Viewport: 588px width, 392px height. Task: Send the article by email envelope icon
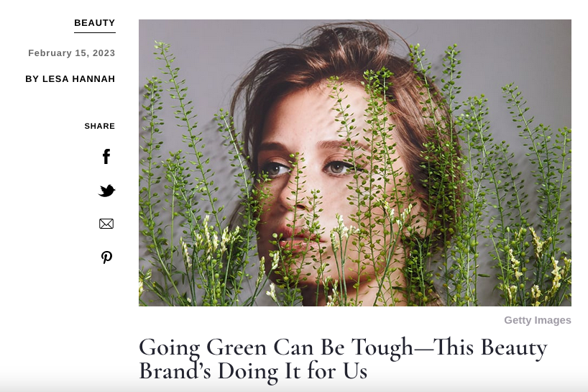[106, 224]
